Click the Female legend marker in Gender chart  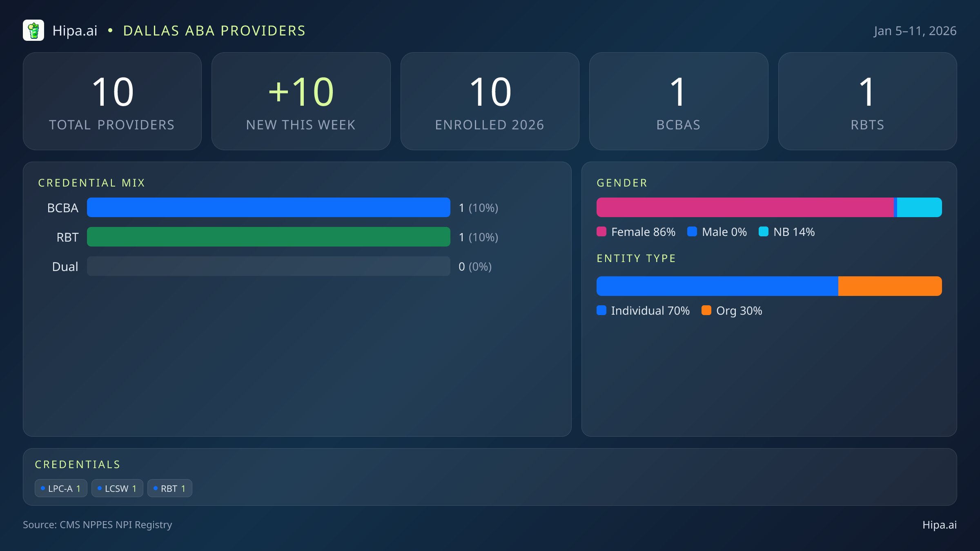(x=602, y=231)
